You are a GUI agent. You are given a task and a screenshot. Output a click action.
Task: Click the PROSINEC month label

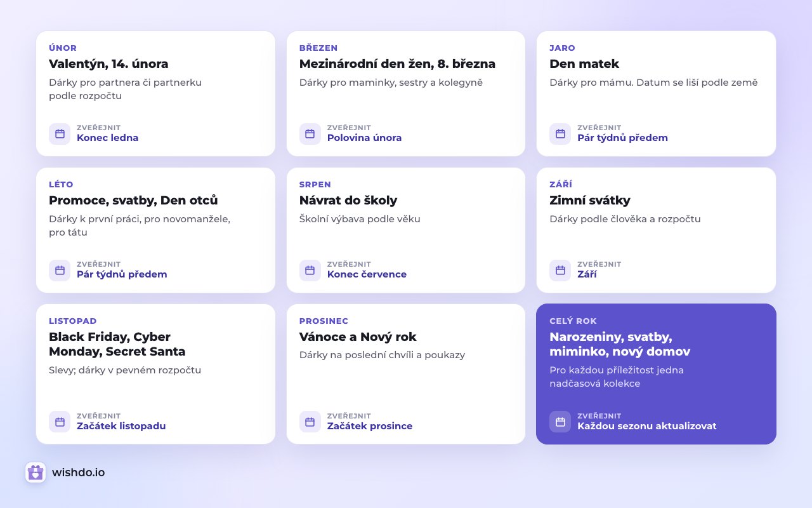324,321
